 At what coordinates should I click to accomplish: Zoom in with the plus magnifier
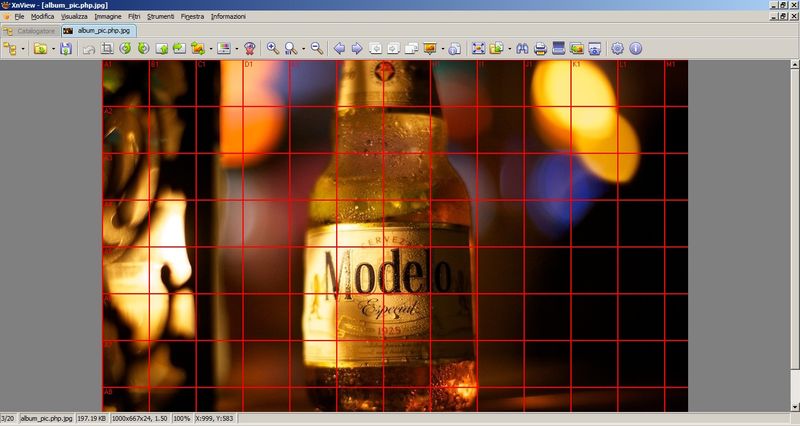pos(273,48)
